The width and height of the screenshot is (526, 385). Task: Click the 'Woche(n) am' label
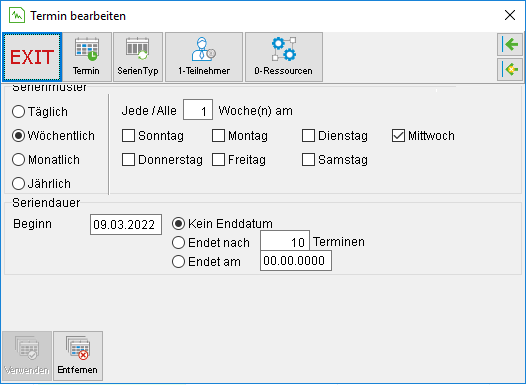coord(256,111)
